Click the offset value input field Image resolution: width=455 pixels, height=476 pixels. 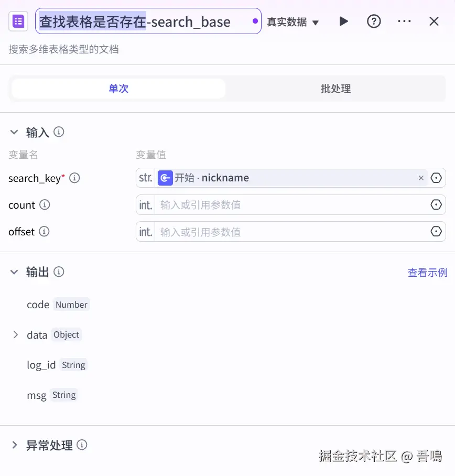point(291,232)
